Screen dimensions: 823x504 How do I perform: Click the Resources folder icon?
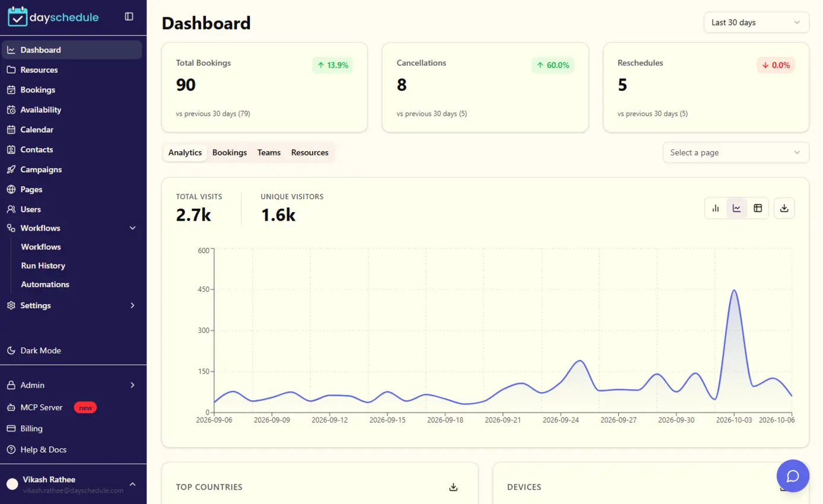tap(11, 70)
